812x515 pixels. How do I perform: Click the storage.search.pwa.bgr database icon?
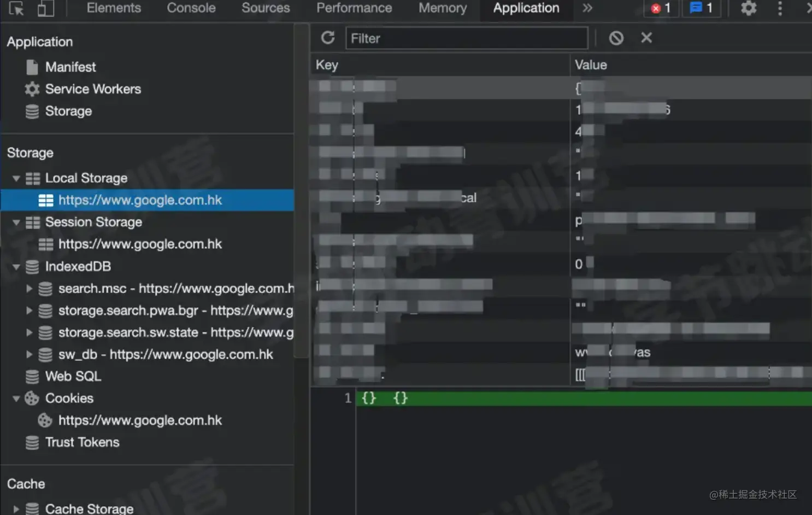(45, 311)
